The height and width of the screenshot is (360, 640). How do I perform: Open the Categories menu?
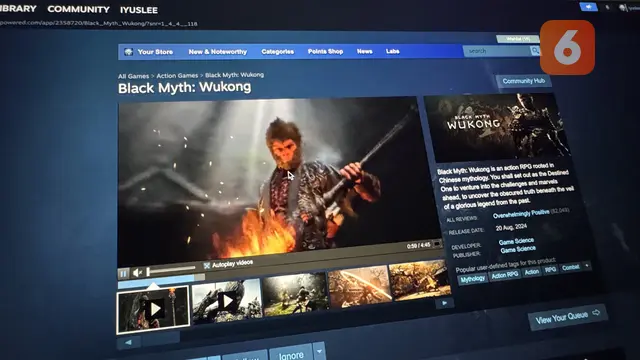pos(278,51)
